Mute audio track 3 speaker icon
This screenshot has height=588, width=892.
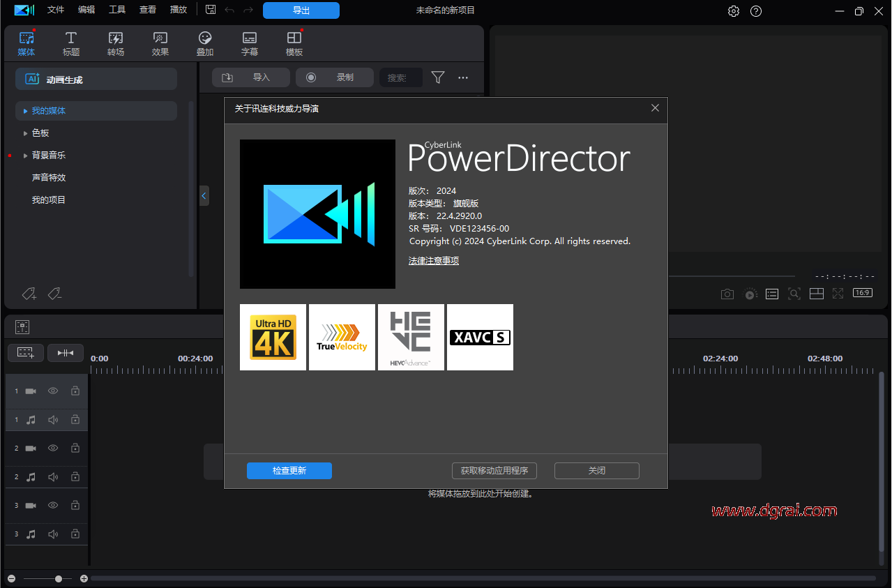tap(53, 534)
